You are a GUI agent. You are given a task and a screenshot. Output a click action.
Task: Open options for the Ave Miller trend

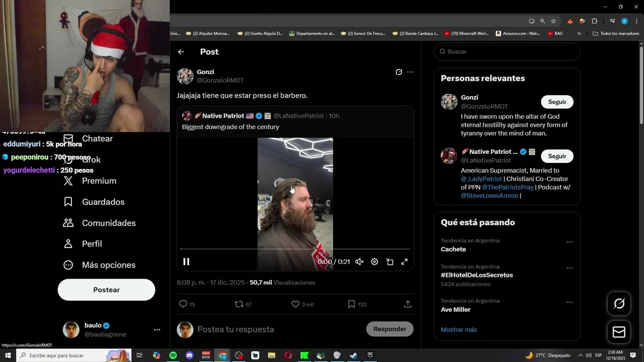point(569,302)
